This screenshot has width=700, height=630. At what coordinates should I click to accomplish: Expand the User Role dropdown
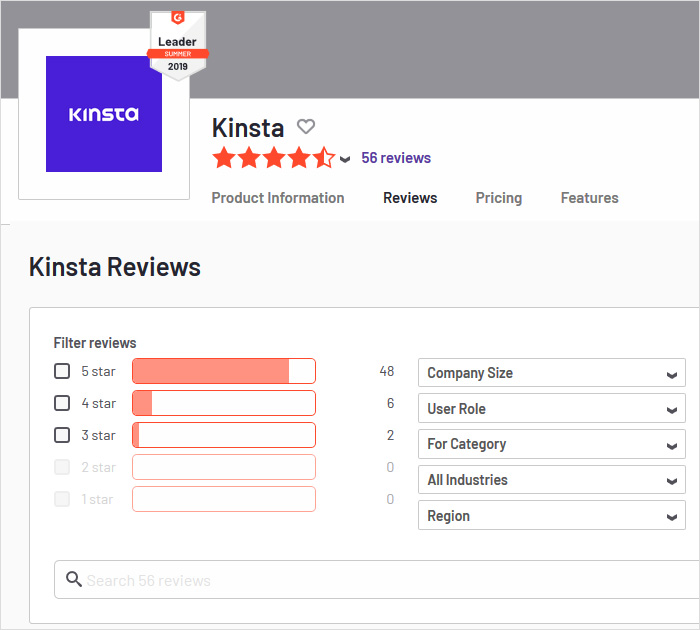(x=552, y=408)
